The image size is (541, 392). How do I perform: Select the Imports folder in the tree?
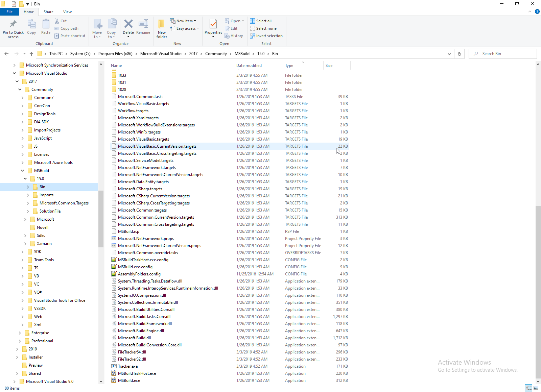[x=46, y=195]
